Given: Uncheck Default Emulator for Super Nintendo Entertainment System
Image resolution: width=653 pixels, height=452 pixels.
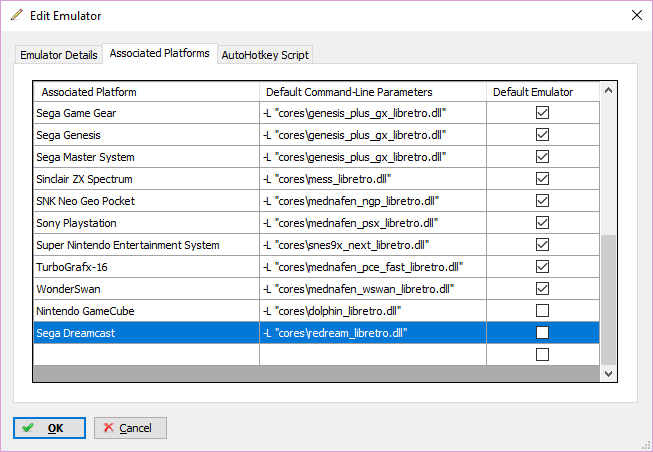Looking at the screenshot, I should pos(542,245).
